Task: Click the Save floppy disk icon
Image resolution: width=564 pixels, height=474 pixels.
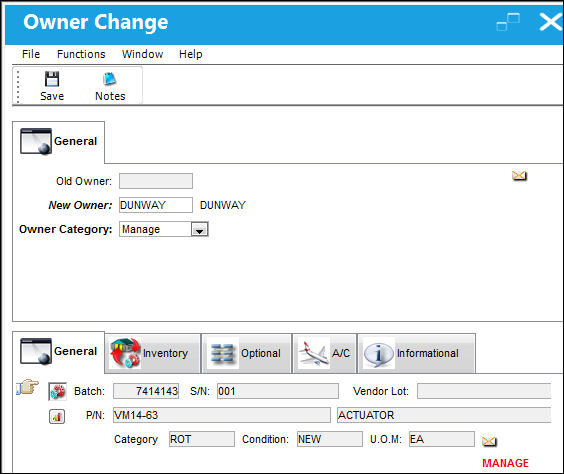Action: [x=52, y=79]
